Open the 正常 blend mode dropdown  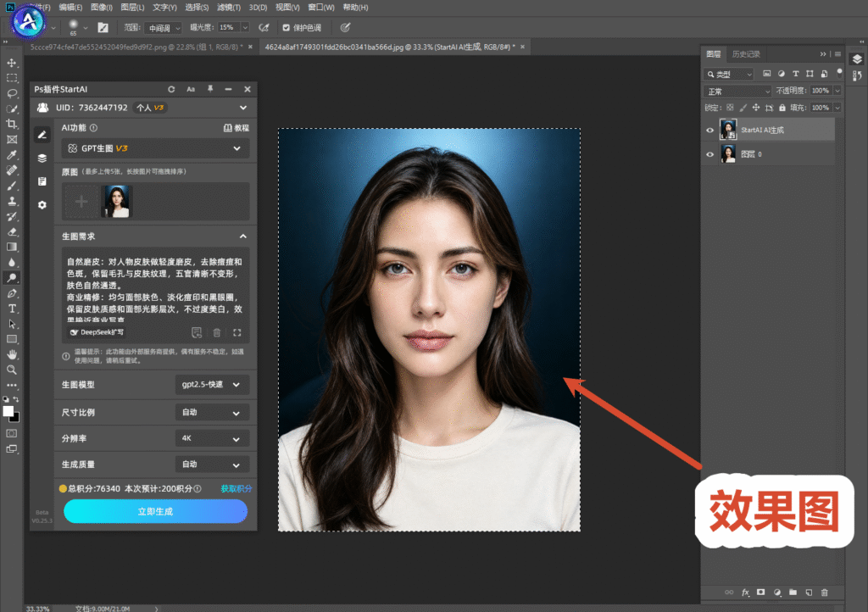[738, 92]
